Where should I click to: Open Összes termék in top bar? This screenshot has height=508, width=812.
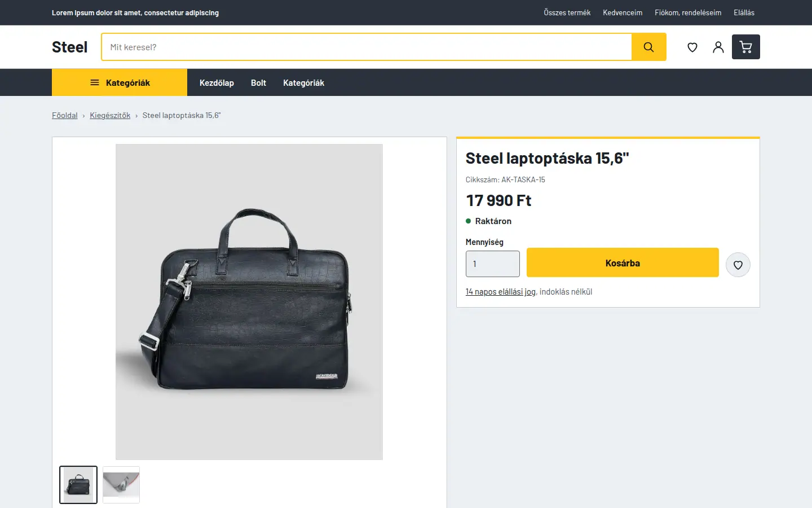567,12
